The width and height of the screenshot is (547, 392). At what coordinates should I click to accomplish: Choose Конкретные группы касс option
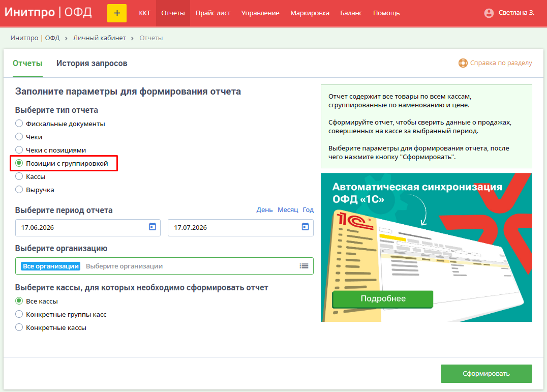pyautogui.click(x=19, y=314)
